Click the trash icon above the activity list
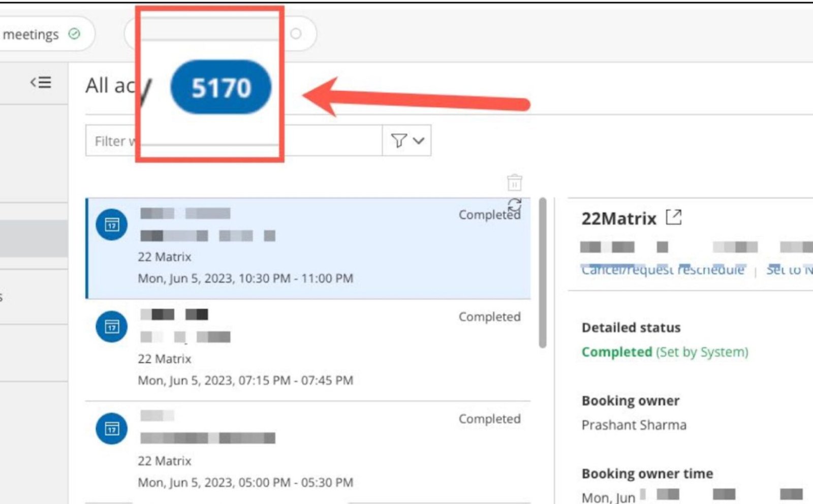 coord(514,182)
